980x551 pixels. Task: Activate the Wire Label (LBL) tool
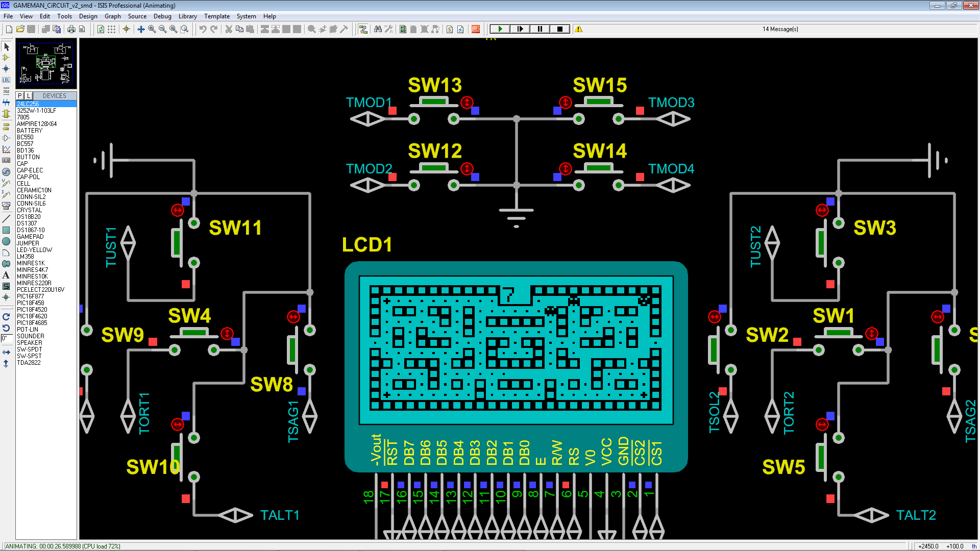pos(6,80)
